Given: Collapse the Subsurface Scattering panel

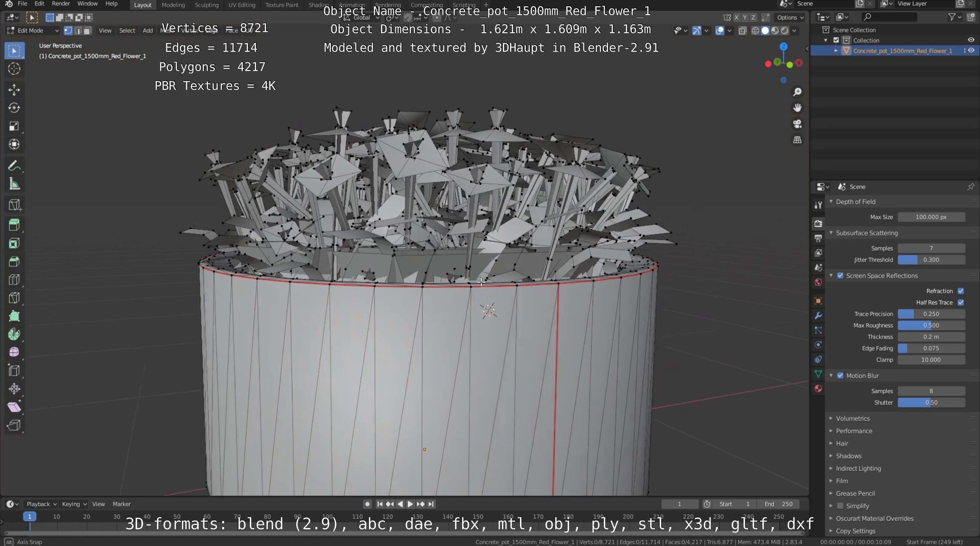Looking at the screenshot, I should pos(831,233).
